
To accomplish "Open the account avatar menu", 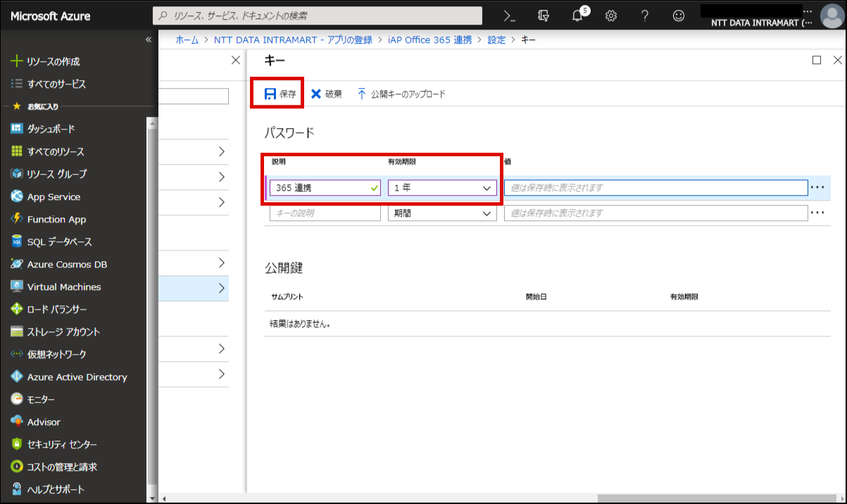I will coord(831,15).
